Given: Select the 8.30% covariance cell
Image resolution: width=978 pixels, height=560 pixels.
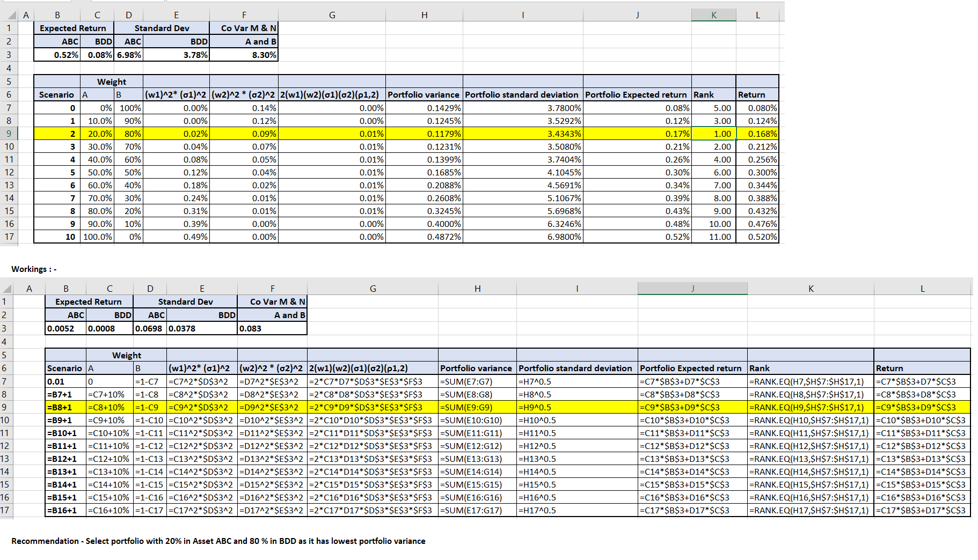Looking at the screenshot, I should pyautogui.click(x=244, y=55).
